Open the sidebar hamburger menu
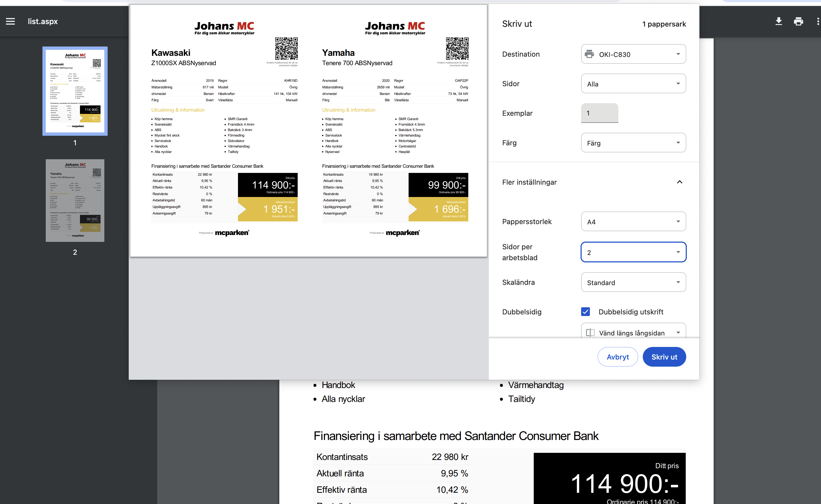 pyautogui.click(x=10, y=21)
